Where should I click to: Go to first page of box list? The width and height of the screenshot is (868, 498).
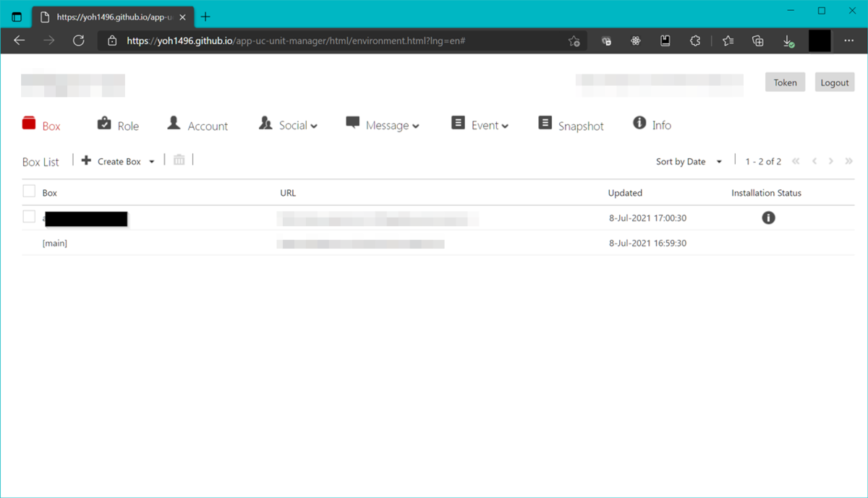(796, 161)
